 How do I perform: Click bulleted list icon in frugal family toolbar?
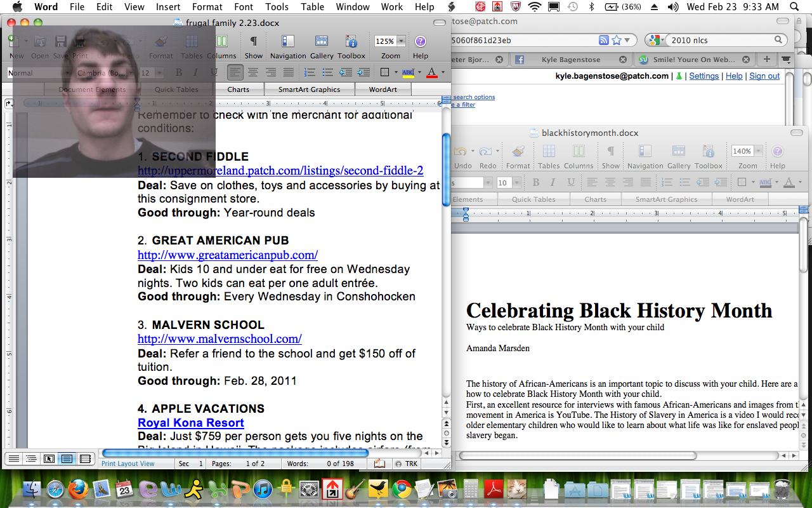coord(327,72)
